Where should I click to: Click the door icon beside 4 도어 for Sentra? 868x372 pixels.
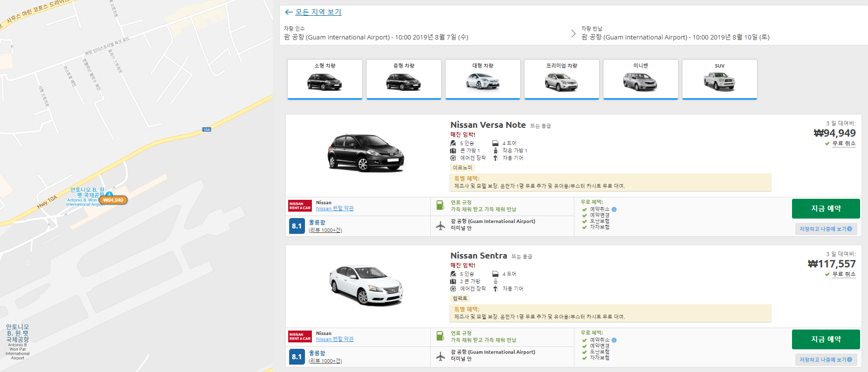click(x=495, y=274)
